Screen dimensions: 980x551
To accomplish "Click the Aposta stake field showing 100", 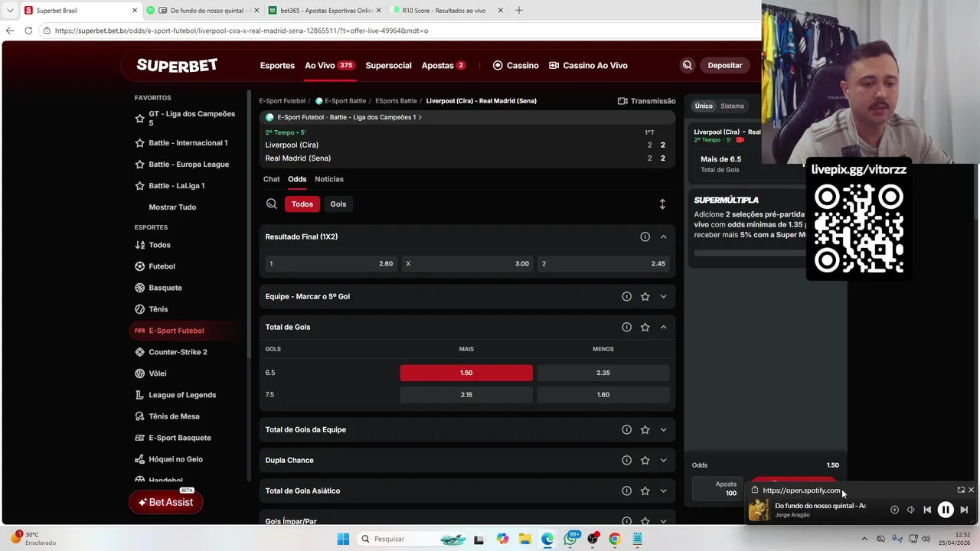I will (x=717, y=488).
